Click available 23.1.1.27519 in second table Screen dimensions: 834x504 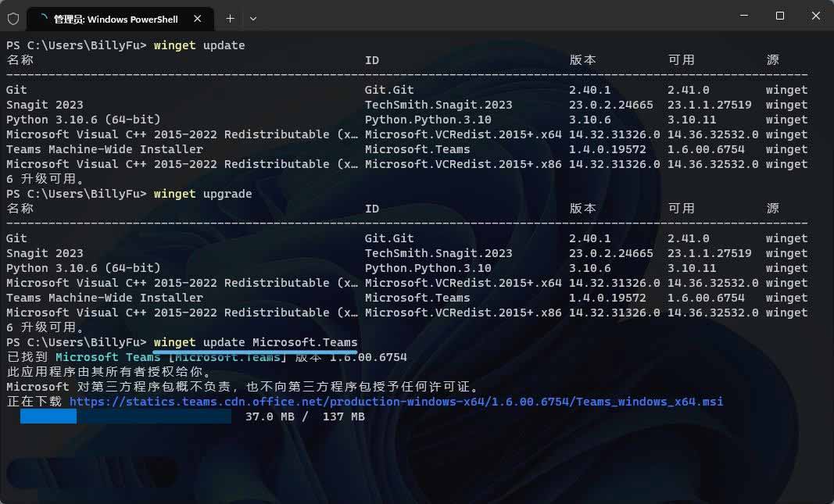point(710,253)
